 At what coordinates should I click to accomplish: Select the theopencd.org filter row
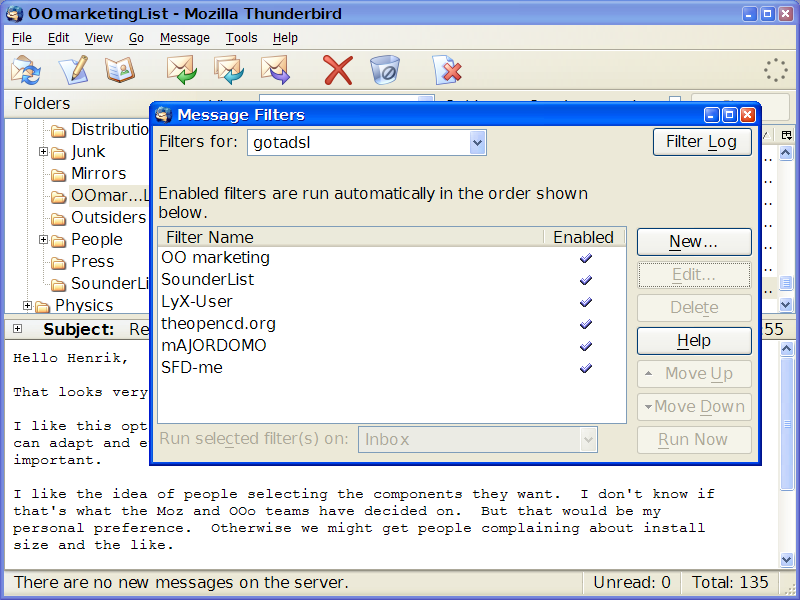(x=218, y=324)
